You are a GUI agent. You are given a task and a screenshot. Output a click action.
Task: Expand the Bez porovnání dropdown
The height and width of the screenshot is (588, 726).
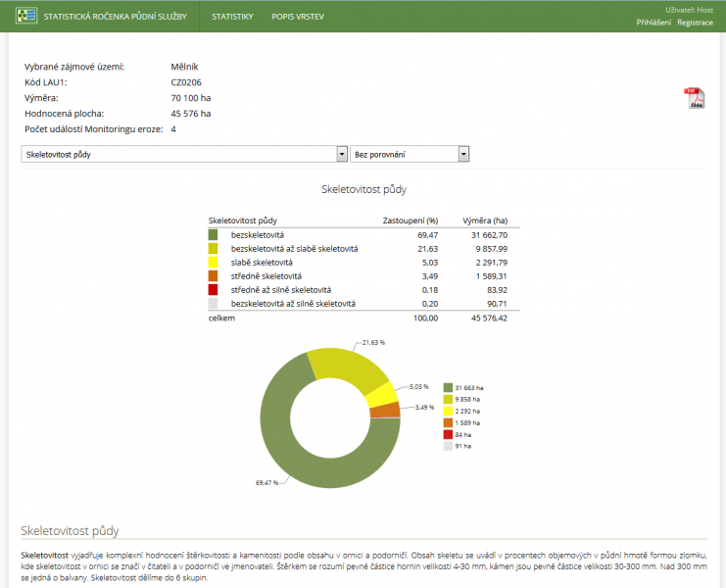pos(410,154)
